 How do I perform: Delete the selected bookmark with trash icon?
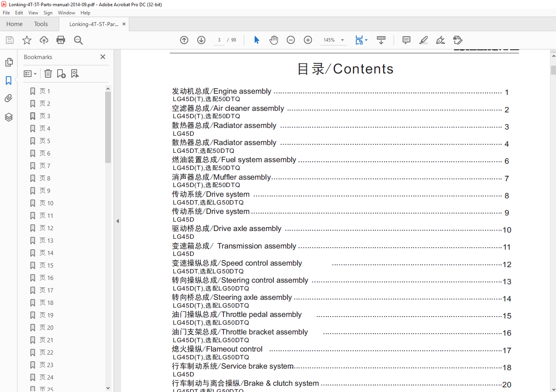[48, 73]
